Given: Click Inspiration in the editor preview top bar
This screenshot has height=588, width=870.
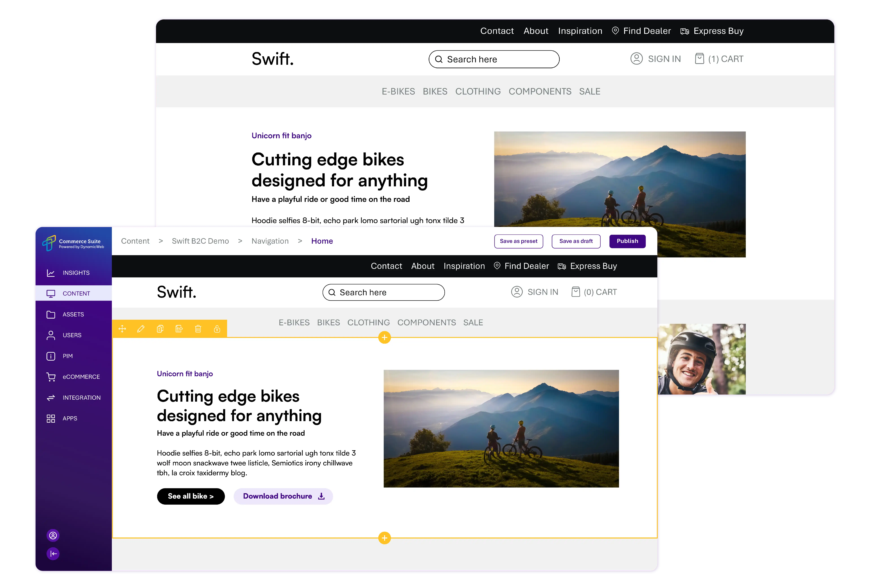Looking at the screenshot, I should 464,266.
